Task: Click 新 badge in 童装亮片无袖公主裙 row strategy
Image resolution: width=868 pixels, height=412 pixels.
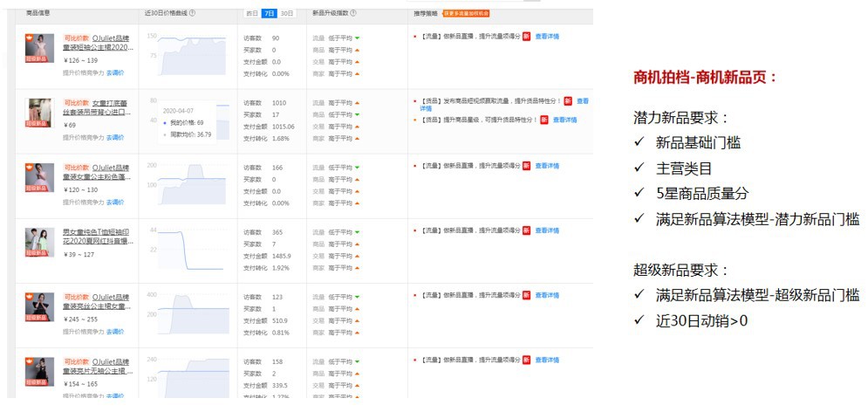Action: pos(526,360)
